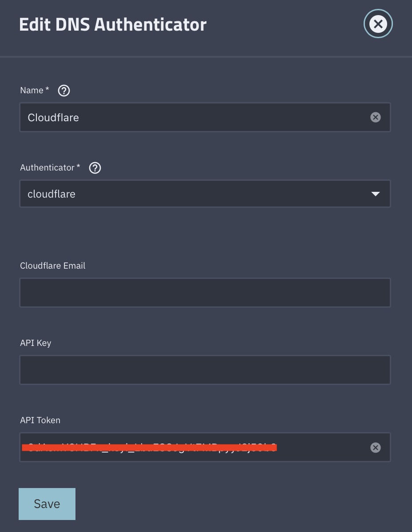This screenshot has width=412, height=532.
Task: Clear the Name field with its X icon
Action: pyautogui.click(x=376, y=117)
